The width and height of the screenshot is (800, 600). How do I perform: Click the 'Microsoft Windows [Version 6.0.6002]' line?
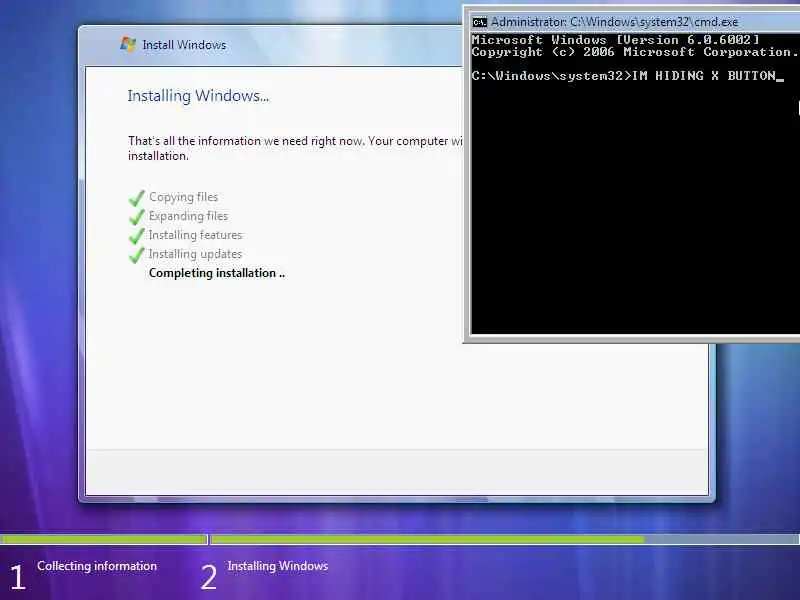(x=615, y=39)
